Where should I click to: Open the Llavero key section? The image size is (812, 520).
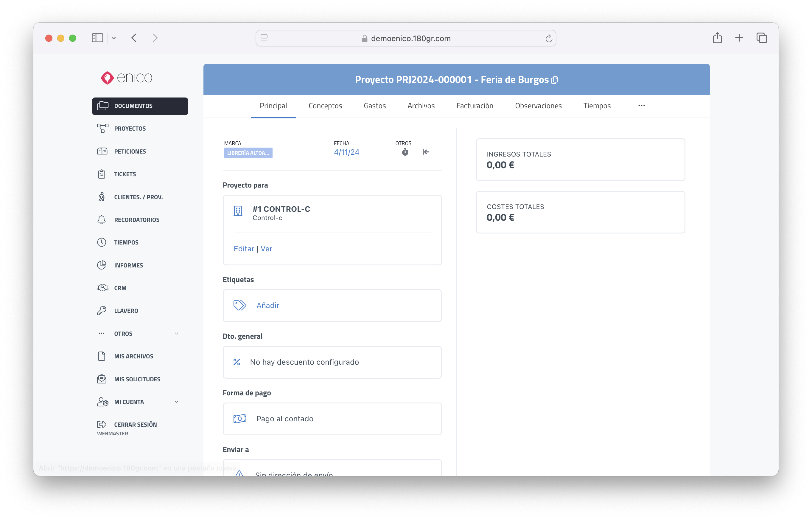(x=102, y=311)
